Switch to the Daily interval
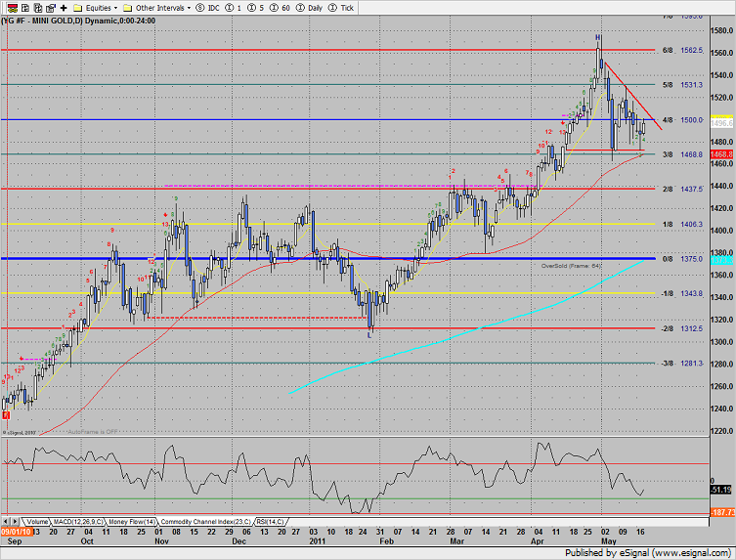The height and width of the screenshot is (560, 736). click(x=309, y=8)
